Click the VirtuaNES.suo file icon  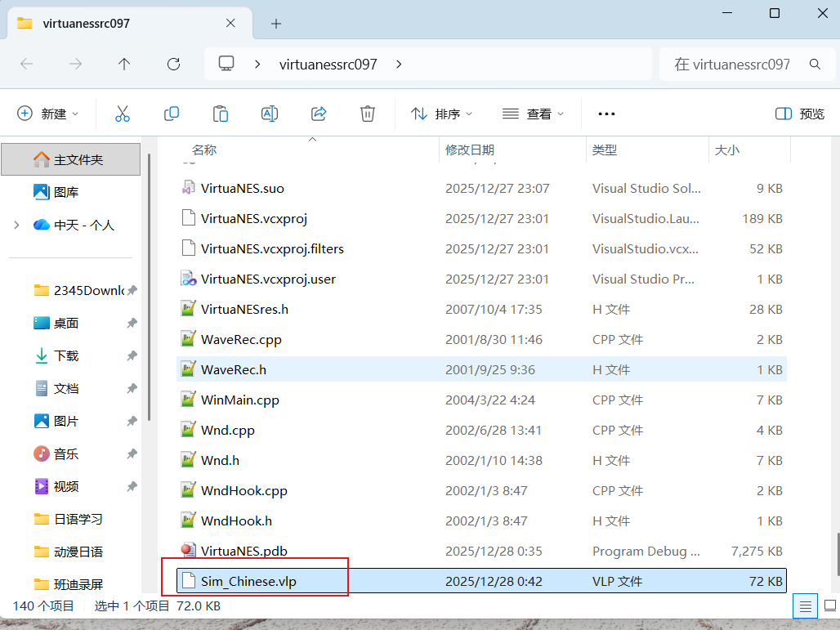pyautogui.click(x=188, y=188)
